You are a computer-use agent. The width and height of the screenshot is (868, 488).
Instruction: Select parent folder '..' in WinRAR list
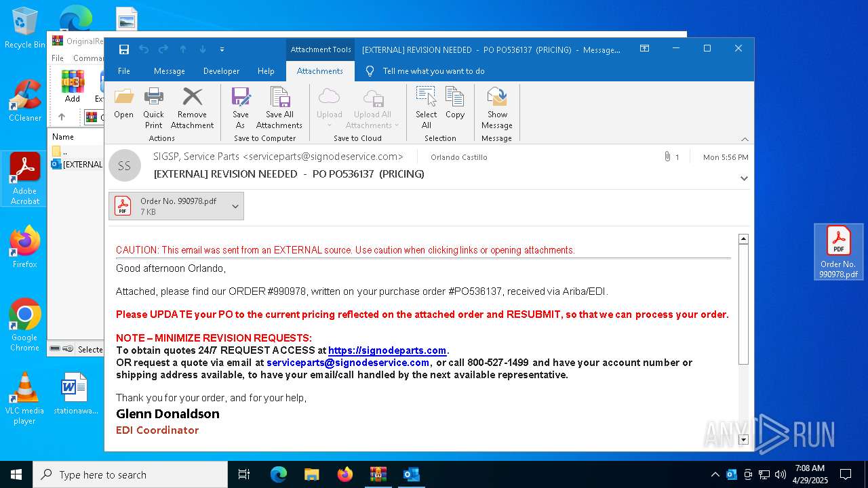tap(61, 152)
